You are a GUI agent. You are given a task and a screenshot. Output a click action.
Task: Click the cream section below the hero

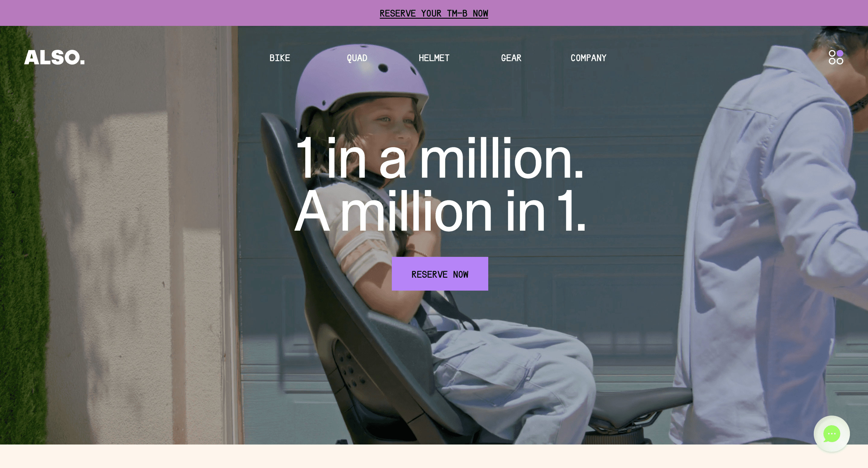pyautogui.click(x=434, y=456)
